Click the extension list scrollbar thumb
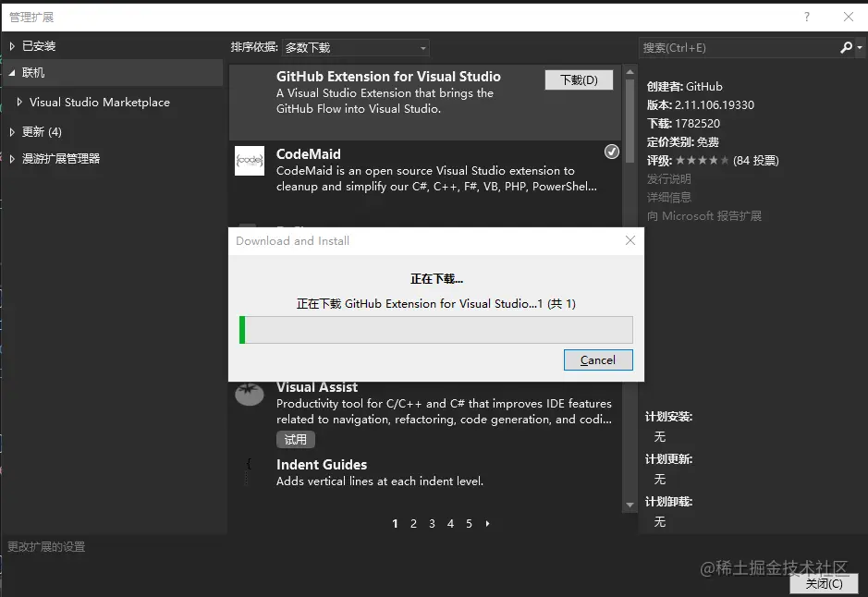This screenshot has height=597, width=868. point(630,121)
